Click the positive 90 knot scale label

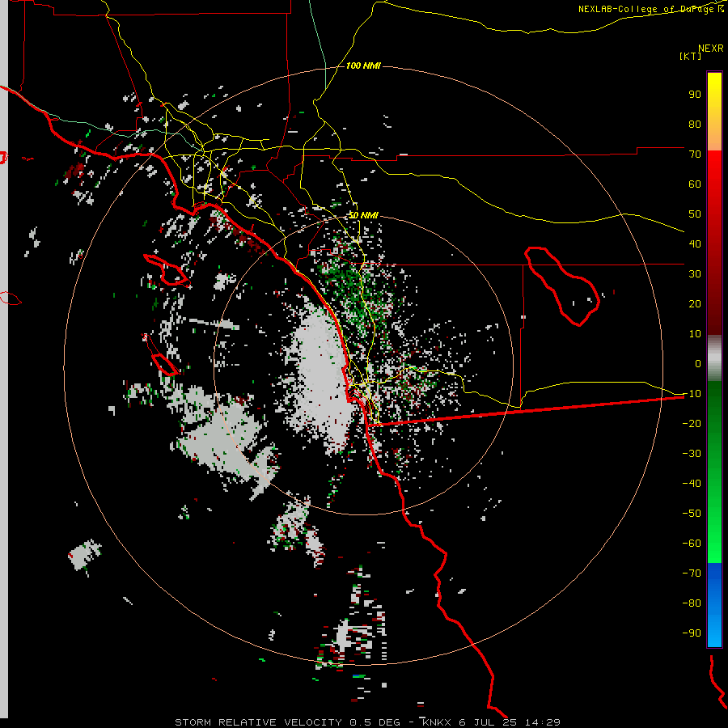pos(695,95)
